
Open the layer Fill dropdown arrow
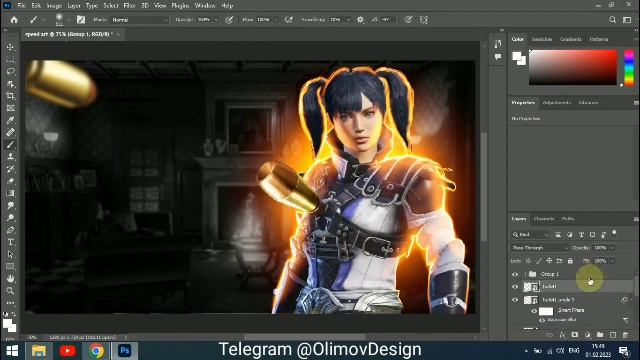tap(612, 261)
